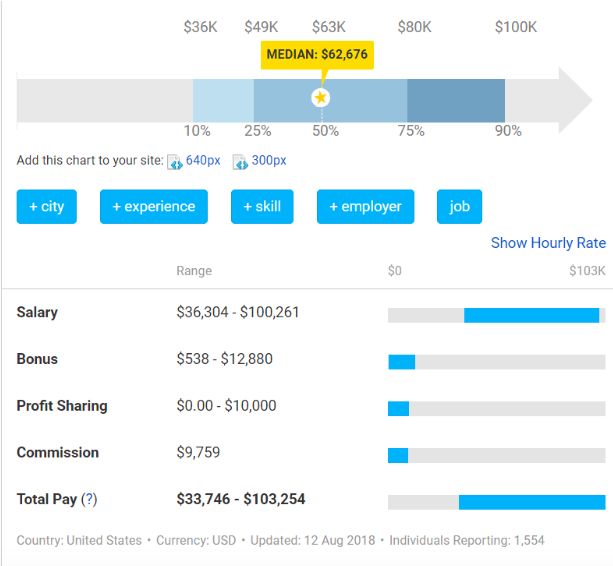The height and width of the screenshot is (566, 613).
Task: Click the Bonus range bar
Action: (x=496, y=362)
